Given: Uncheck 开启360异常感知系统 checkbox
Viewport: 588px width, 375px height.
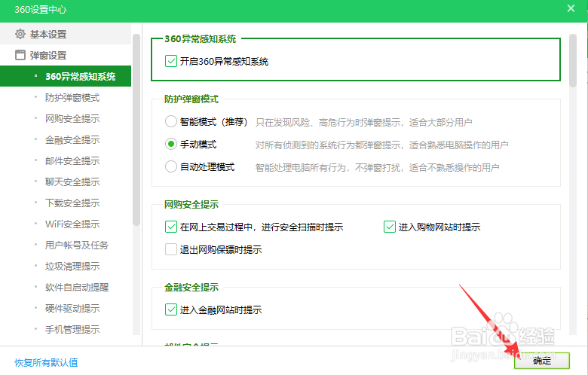Looking at the screenshot, I should pos(171,61).
